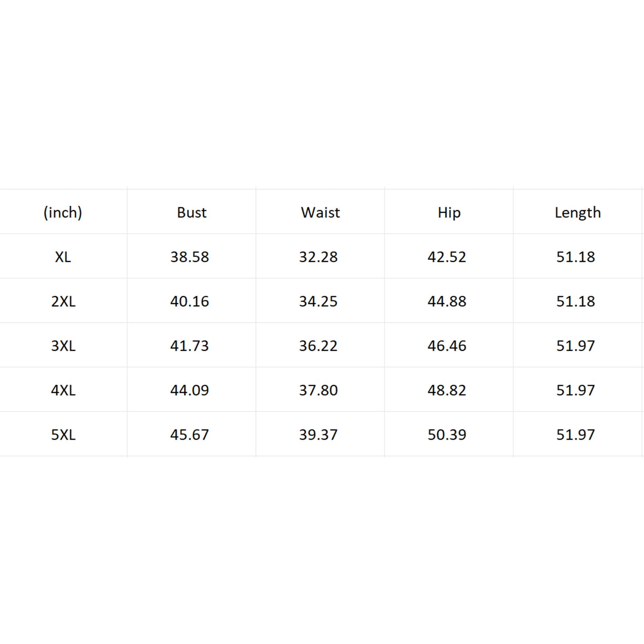Click the Hip column header
The image size is (644, 644).
tap(449, 213)
